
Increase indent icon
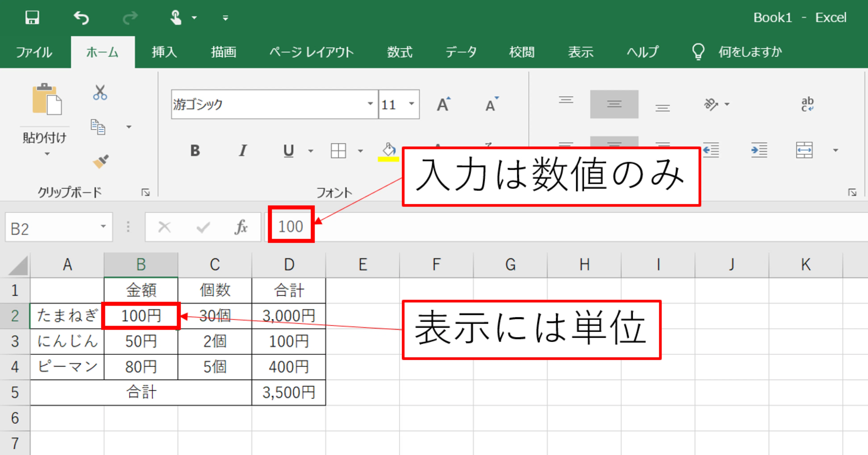tap(759, 150)
